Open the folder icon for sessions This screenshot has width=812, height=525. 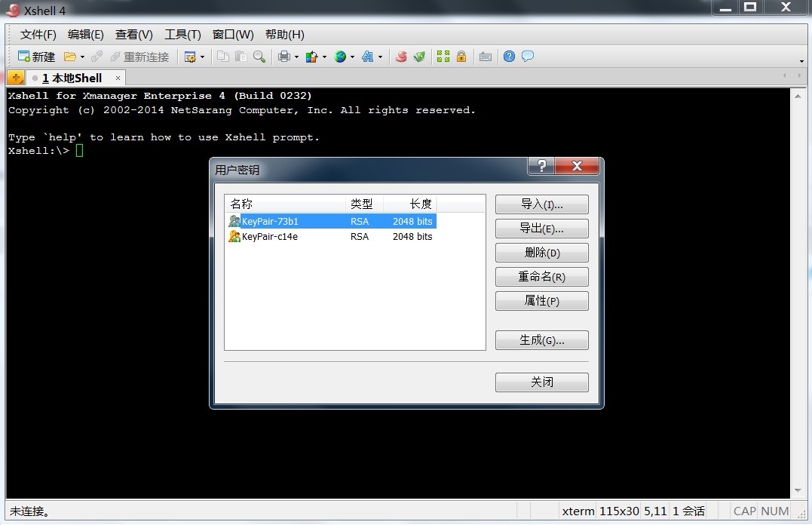coord(70,57)
